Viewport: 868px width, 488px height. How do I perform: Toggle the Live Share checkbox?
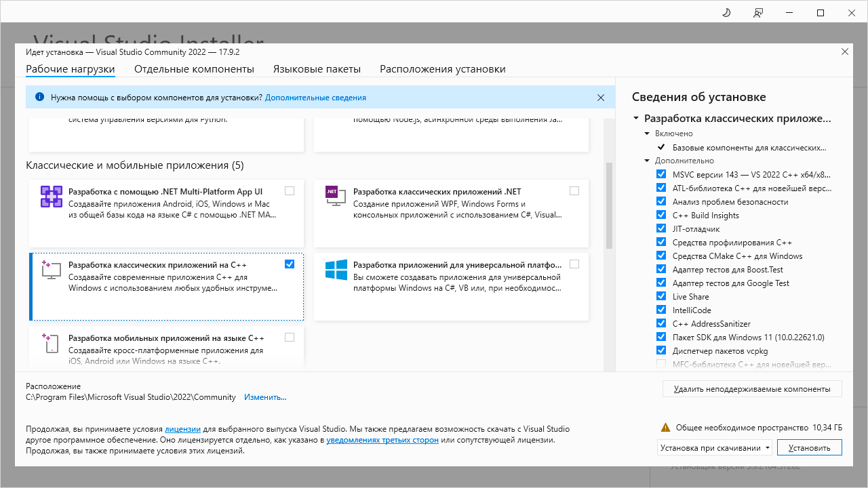click(661, 296)
